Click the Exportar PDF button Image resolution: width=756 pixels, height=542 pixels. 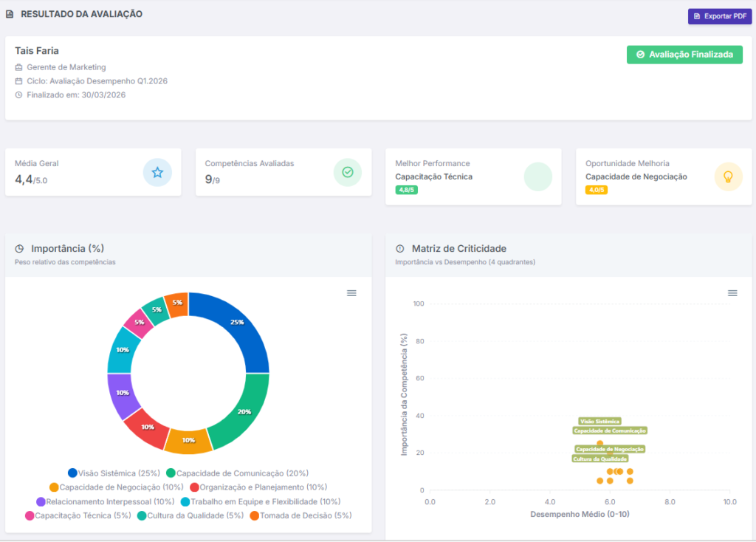point(720,16)
